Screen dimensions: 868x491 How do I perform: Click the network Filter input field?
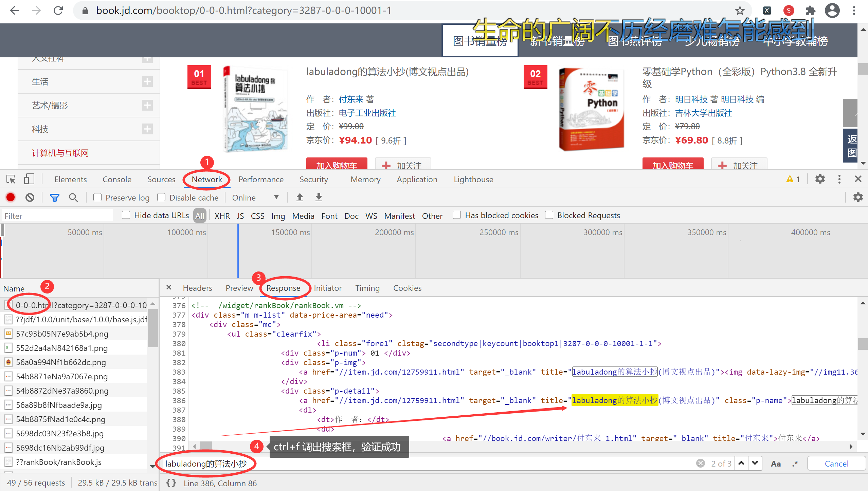pyautogui.click(x=58, y=216)
